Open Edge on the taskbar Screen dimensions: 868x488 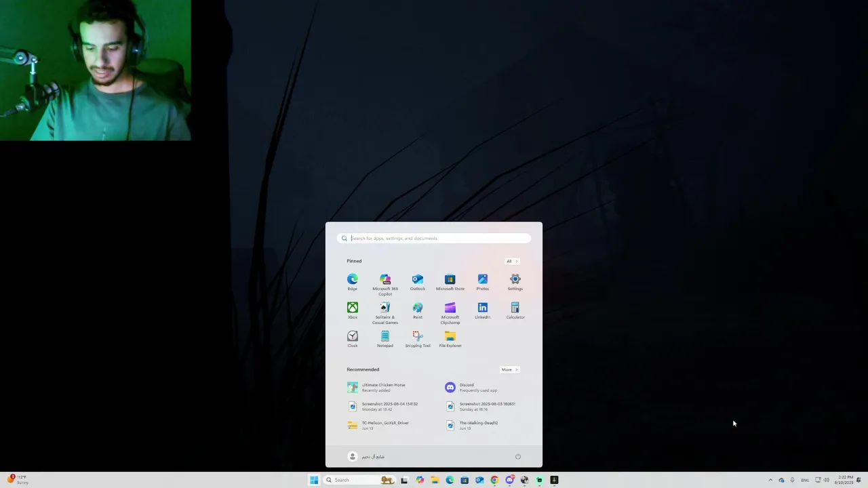450,480
